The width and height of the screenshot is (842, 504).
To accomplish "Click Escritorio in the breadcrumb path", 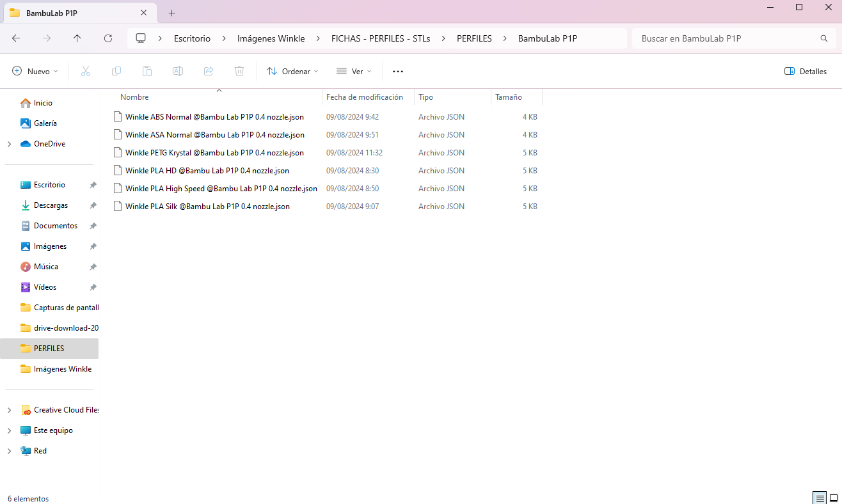I will click(x=192, y=38).
